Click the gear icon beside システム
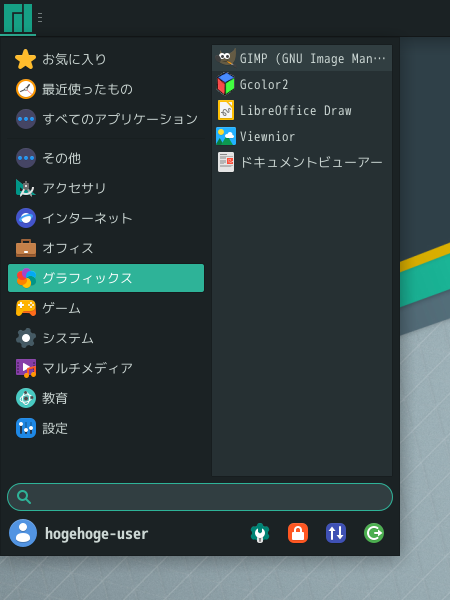450x600 pixels. click(x=26, y=338)
